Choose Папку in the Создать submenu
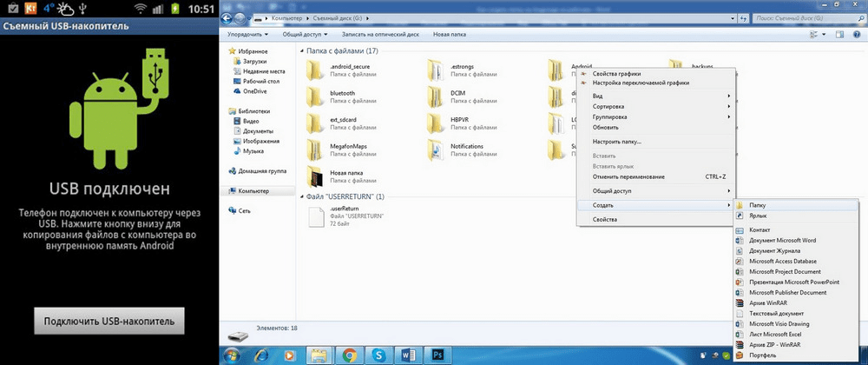 [757, 205]
